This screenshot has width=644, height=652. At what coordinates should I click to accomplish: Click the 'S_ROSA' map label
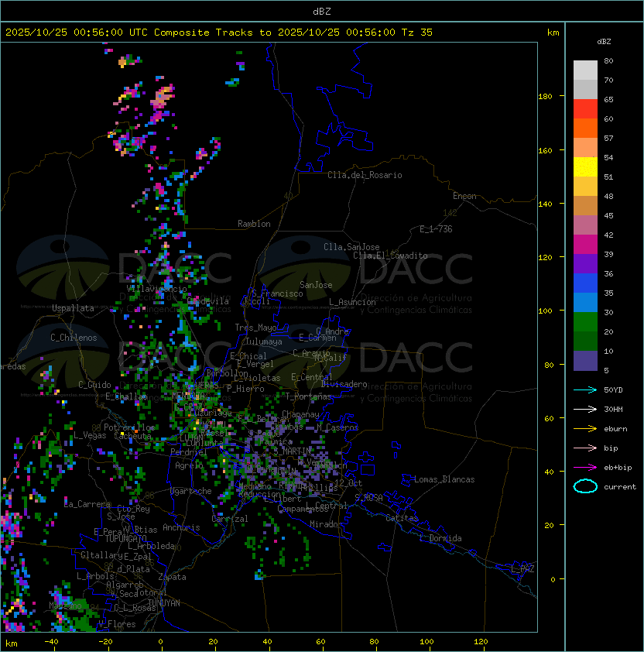[x=368, y=497]
